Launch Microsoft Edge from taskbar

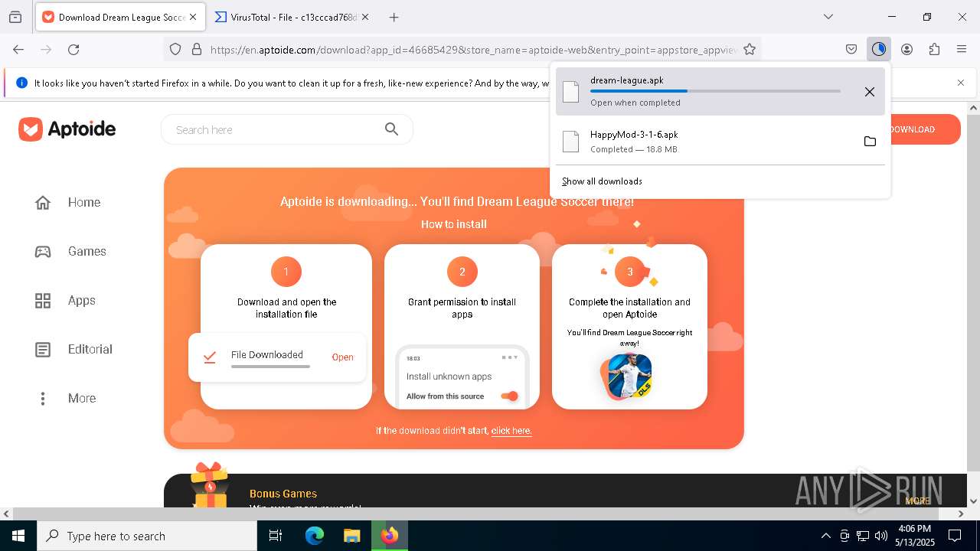tap(315, 536)
